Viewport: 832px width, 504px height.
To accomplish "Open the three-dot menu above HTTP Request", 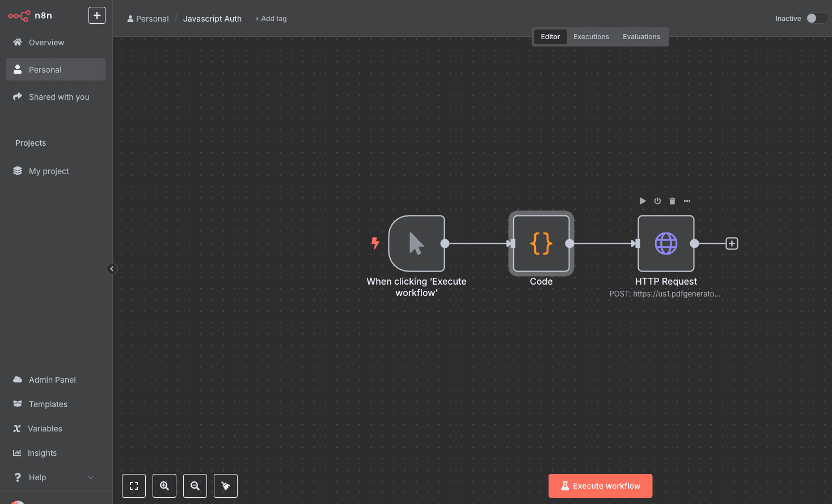I will point(687,201).
